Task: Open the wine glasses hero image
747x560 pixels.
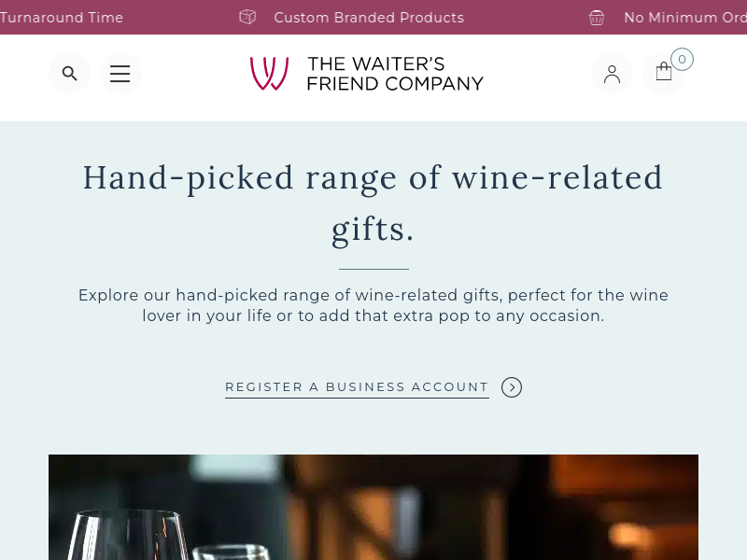Action: click(x=373, y=507)
